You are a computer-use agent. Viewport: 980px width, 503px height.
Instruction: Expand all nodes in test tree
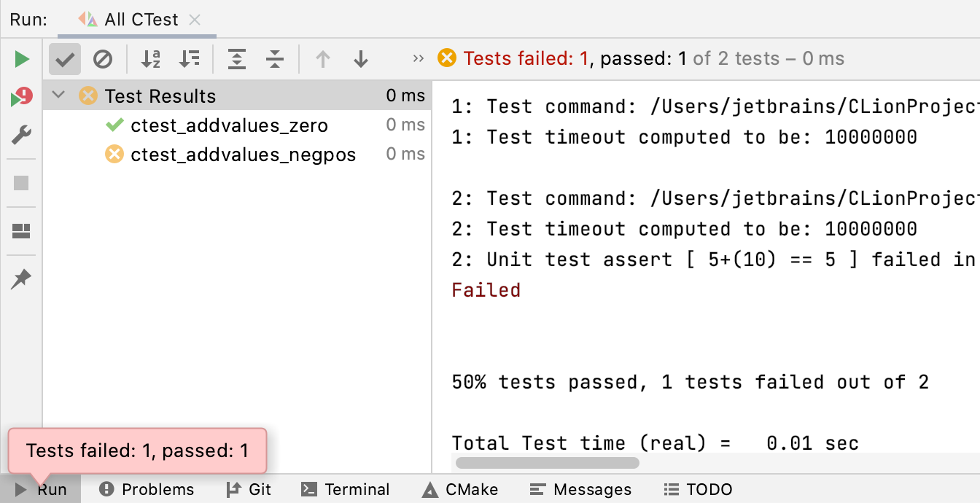tap(236, 59)
